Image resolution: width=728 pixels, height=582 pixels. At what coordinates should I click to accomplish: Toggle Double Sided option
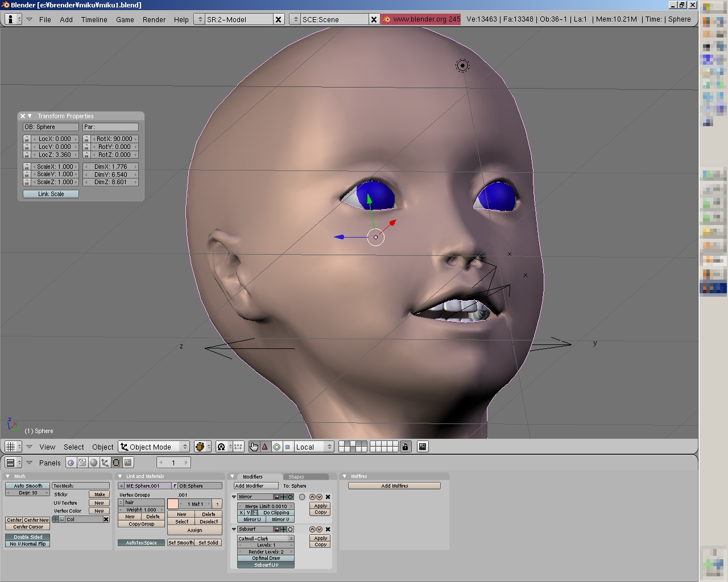28,537
